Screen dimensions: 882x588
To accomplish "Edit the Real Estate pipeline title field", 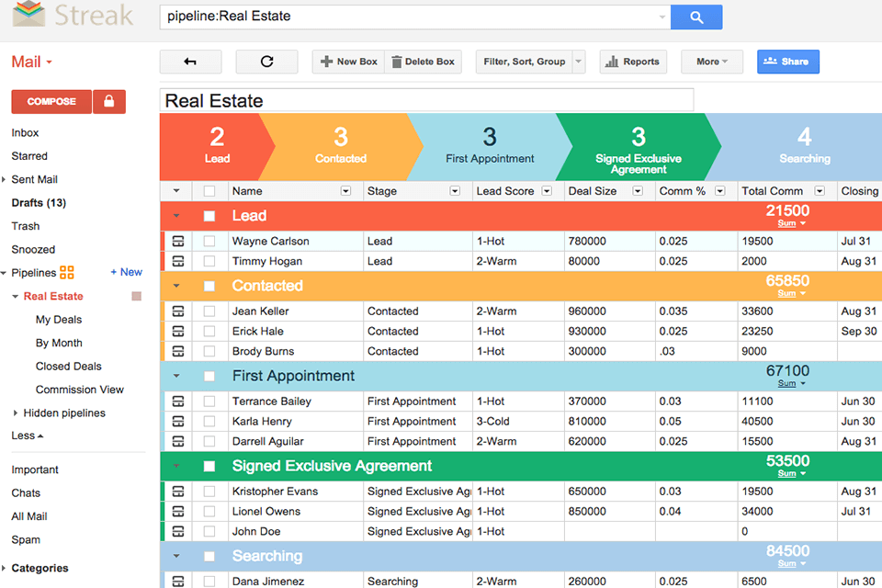I will (426, 100).
